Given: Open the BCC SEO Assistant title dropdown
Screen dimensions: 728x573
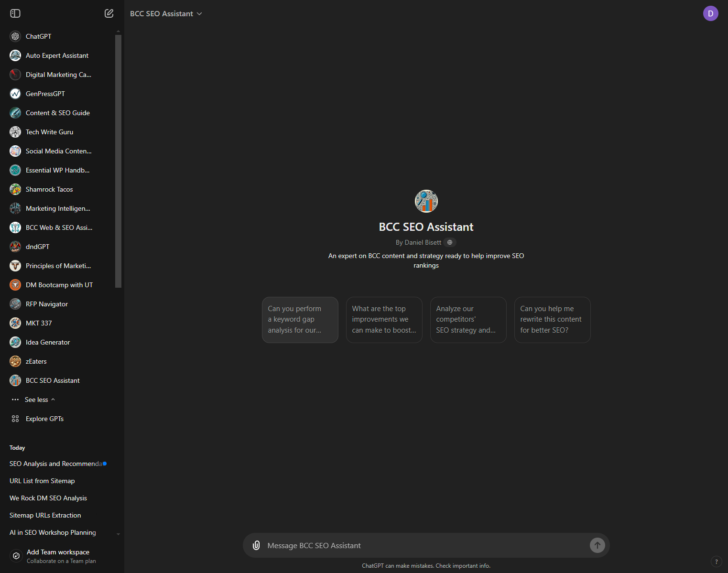Looking at the screenshot, I should click(166, 13).
